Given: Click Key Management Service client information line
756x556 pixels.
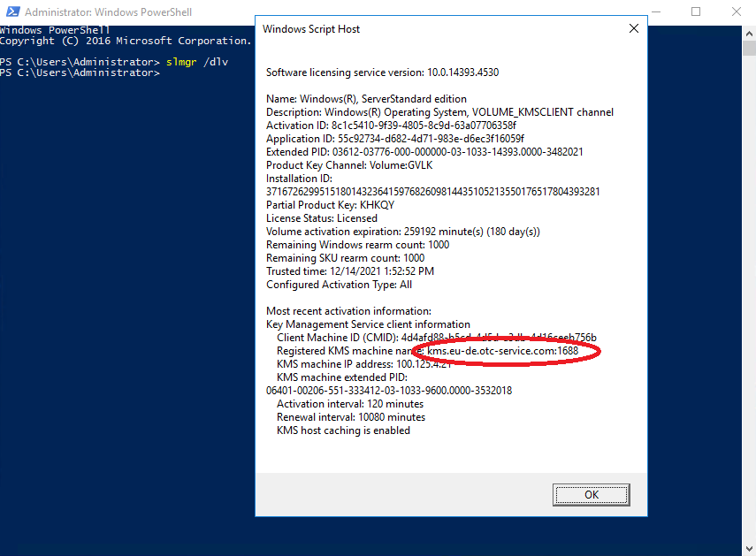Looking at the screenshot, I should (x=368, y=324).
